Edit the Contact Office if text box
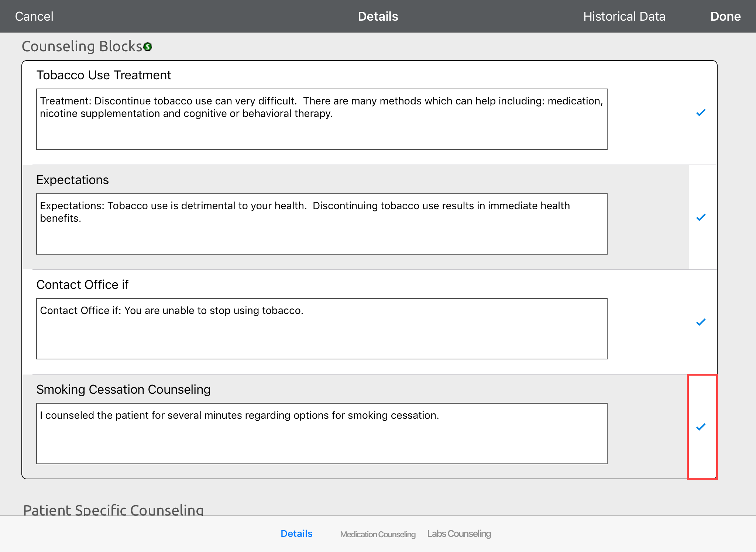This screenshot has height=552, width=756. 322,329
